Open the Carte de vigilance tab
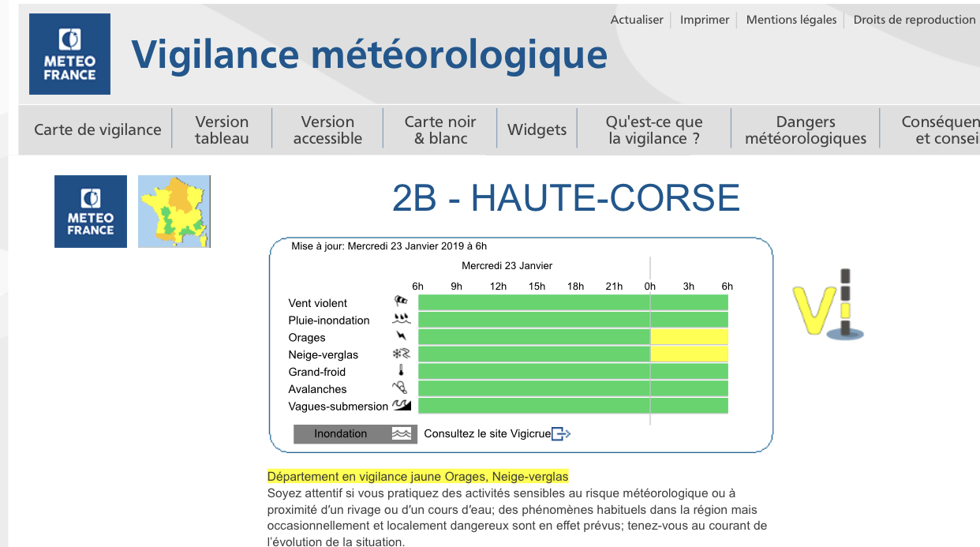 click(x=98, y=129)
